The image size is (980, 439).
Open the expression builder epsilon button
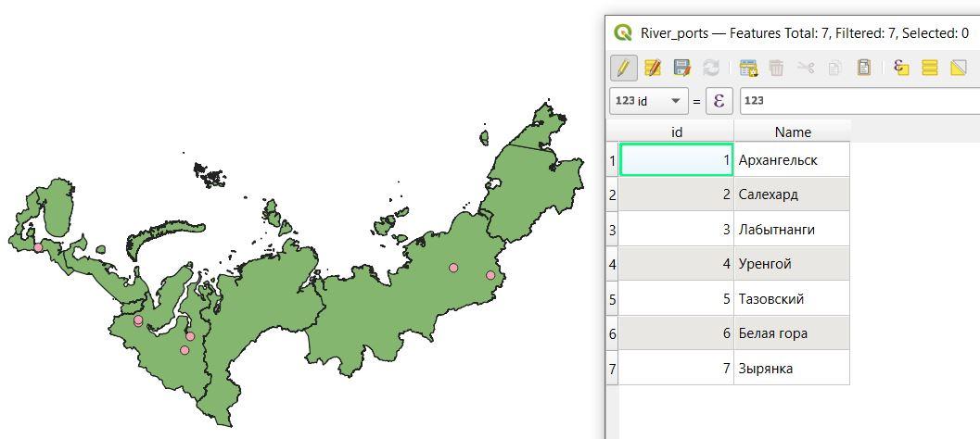pyautogui.click(x=719, y=100)
